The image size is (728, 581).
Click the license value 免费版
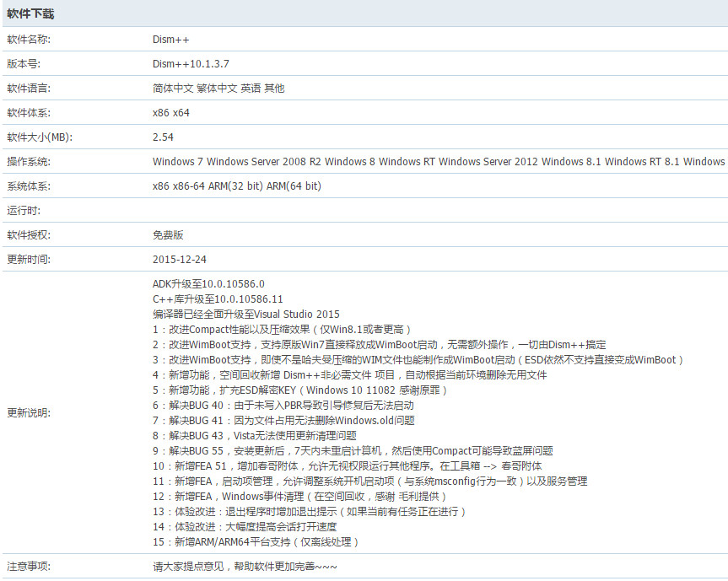coord(168,234)
